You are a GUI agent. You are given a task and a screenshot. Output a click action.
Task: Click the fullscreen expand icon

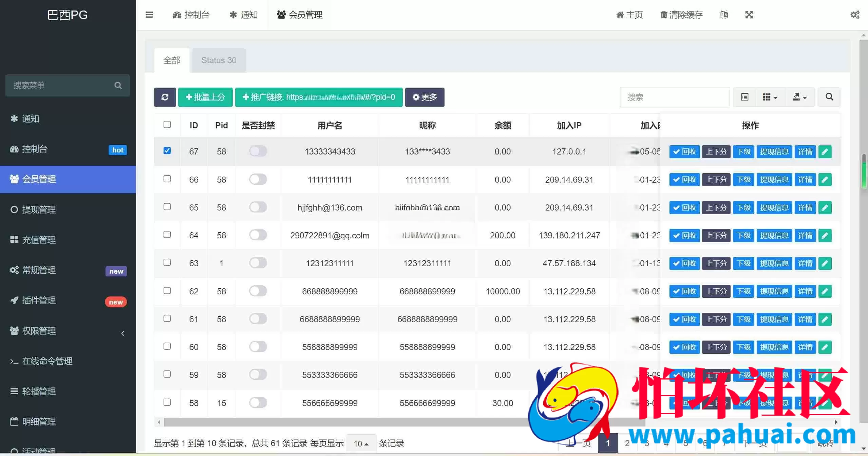(749, 15)
